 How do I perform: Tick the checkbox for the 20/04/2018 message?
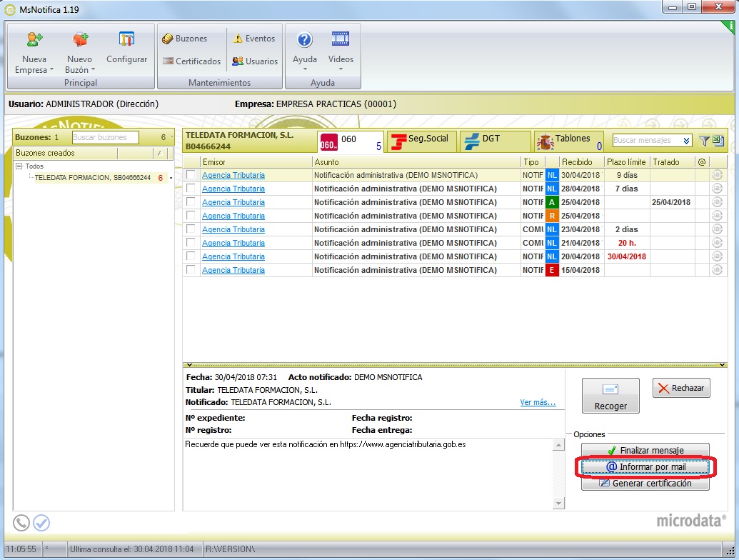pos(191,256)
